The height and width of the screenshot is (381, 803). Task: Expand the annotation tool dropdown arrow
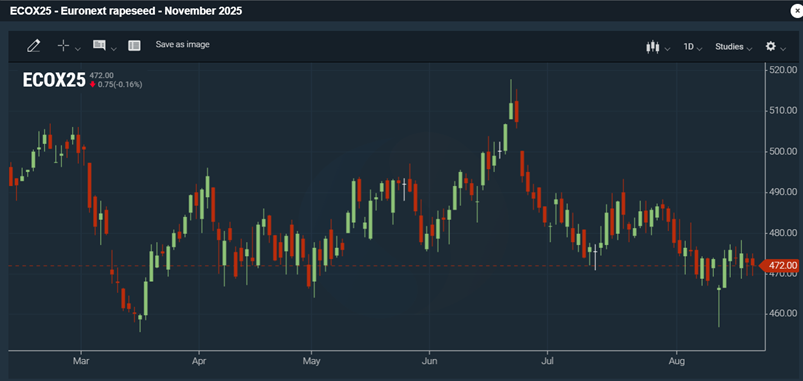pos(114,49)
